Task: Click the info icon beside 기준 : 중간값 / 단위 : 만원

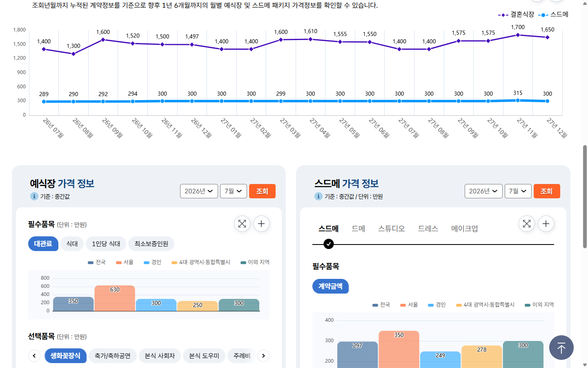Action: pyautogui.click(x=318, y=196)
